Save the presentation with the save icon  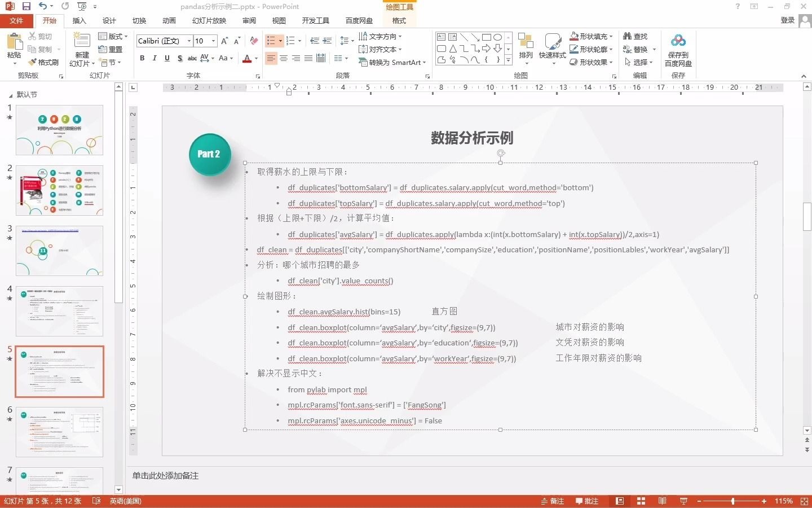pos(26,6)
